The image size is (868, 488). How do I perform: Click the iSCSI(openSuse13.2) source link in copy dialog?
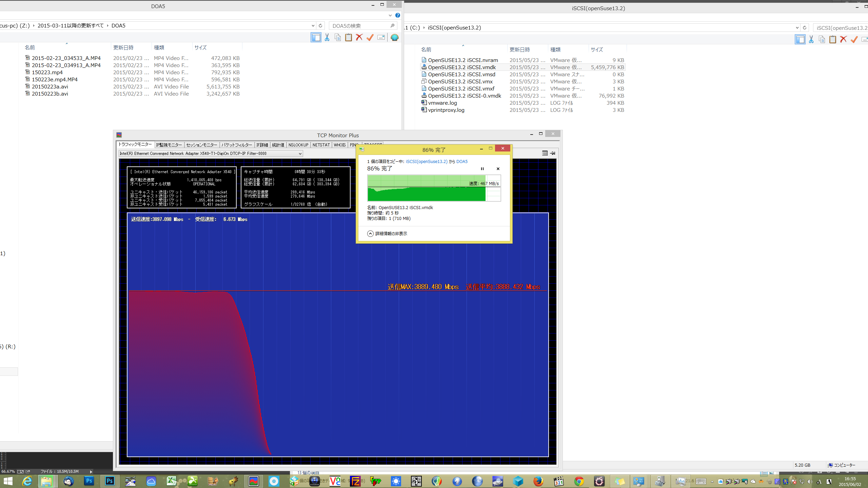click(427, 162)
